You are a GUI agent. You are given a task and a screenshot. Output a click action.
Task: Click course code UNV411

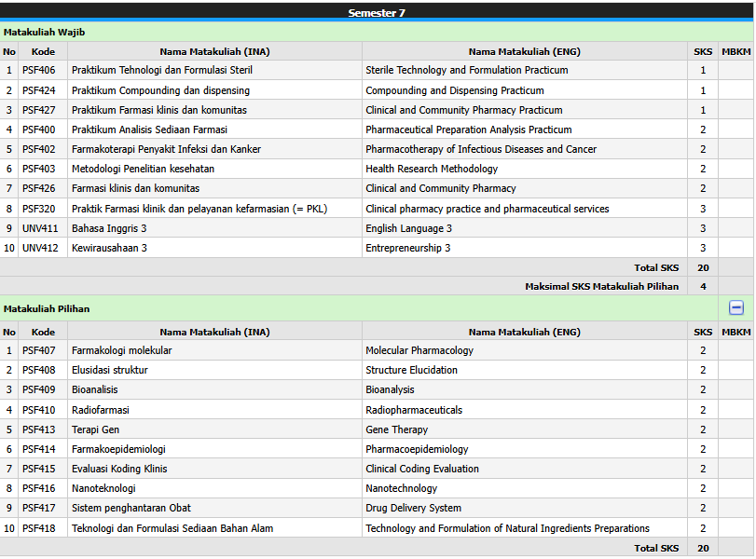point(40,229)
